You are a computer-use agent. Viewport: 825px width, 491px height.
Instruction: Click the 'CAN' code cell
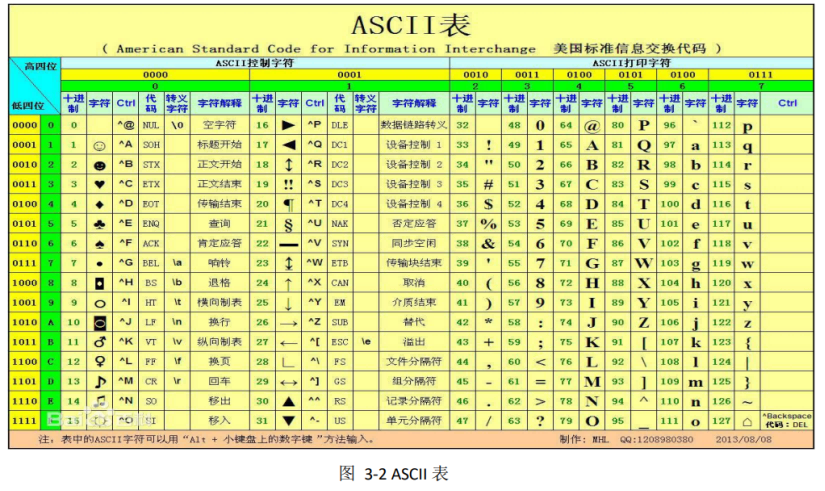click(x=339, y=283)
